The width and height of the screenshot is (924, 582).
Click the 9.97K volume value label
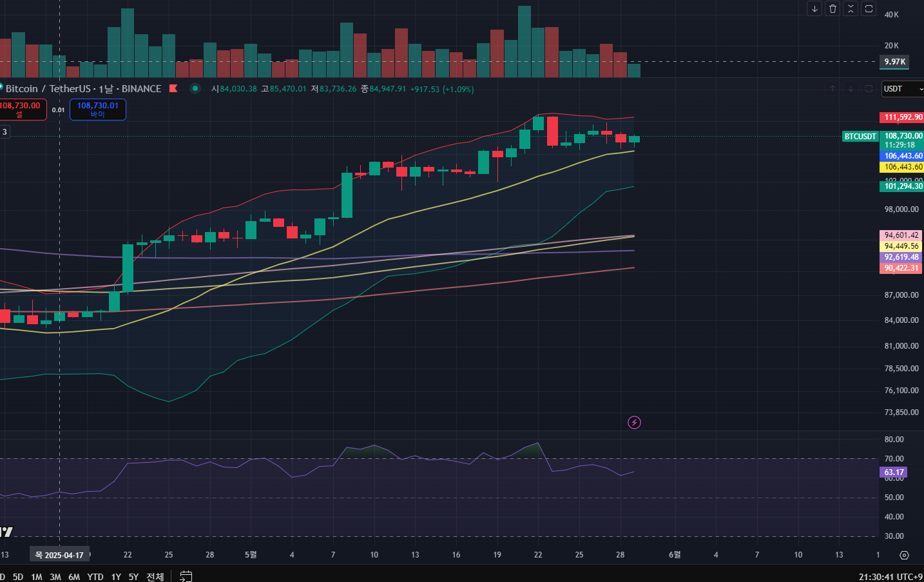point(895,62)
